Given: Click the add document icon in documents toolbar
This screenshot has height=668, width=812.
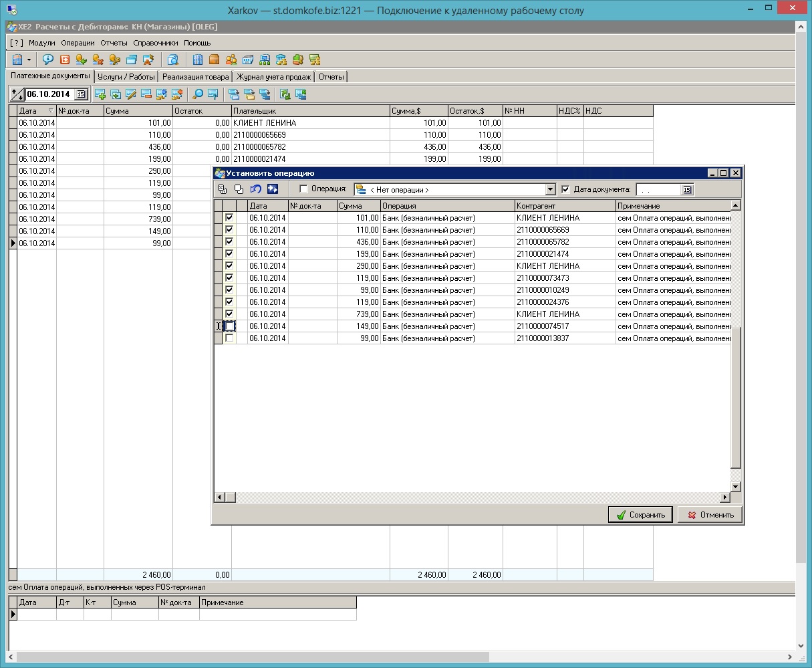Looking at the screenshot, I should tap(101, 94).
